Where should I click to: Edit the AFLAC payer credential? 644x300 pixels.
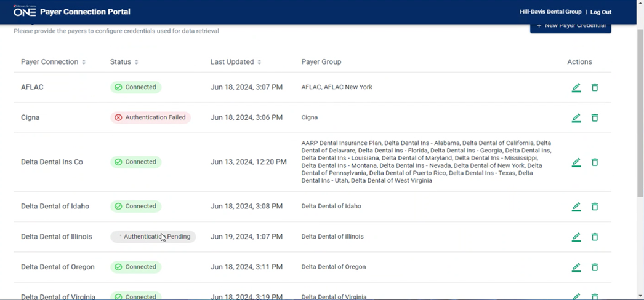pyautogui.click(x=576, y=87)
